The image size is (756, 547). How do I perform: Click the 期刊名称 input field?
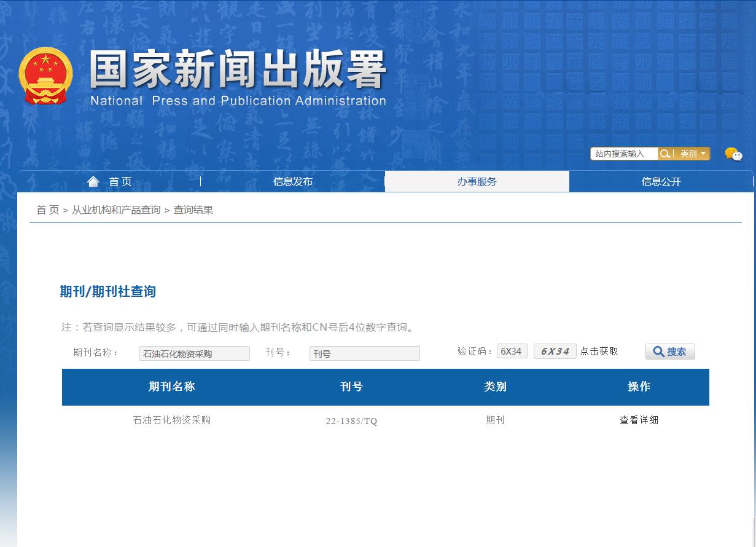194,353
